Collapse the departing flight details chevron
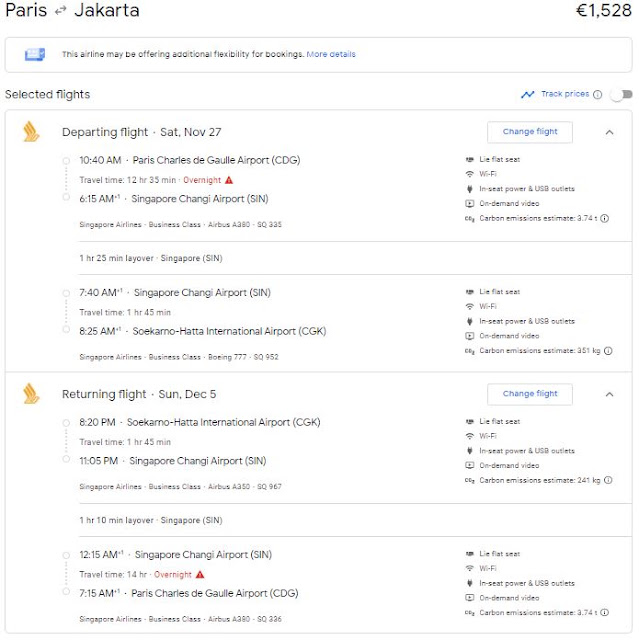 click(609, 132)
